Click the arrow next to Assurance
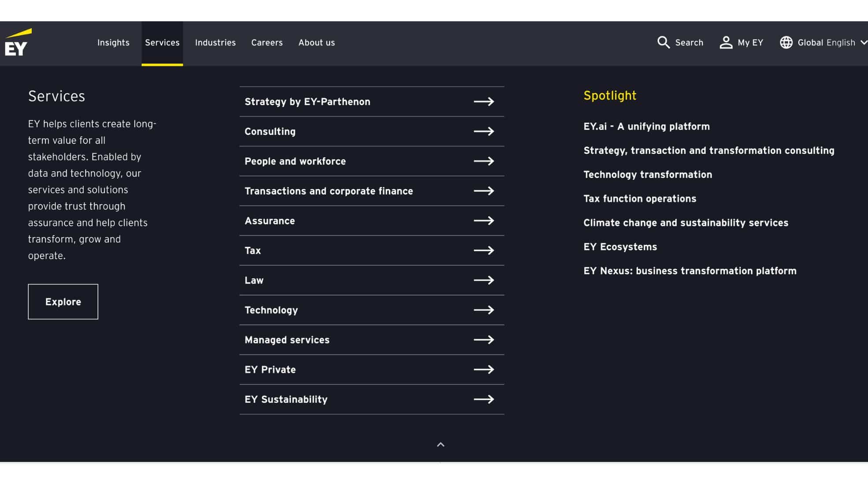The image size is (868, 485). click(x=484, y=220)
